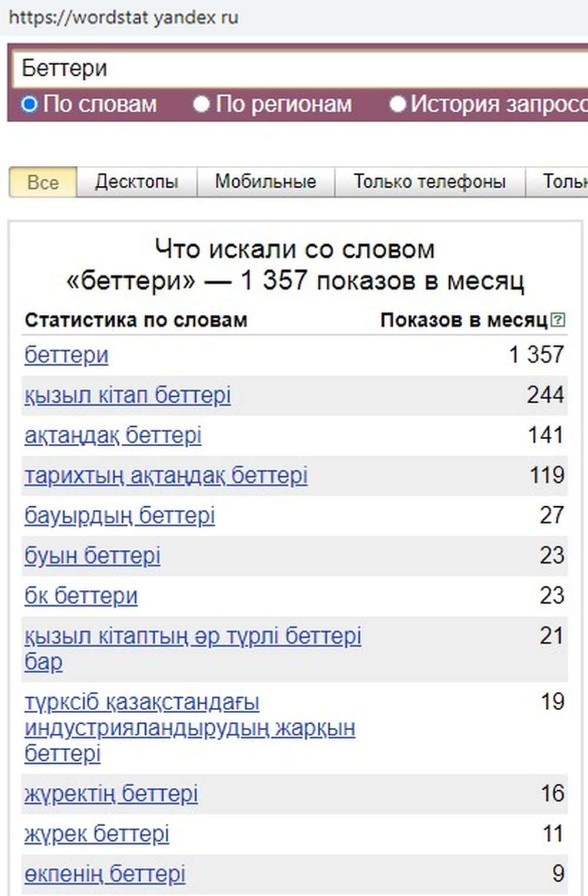Switch to the Десктопы tab
This screenshot has width=588, height=896.
point(136,182)
